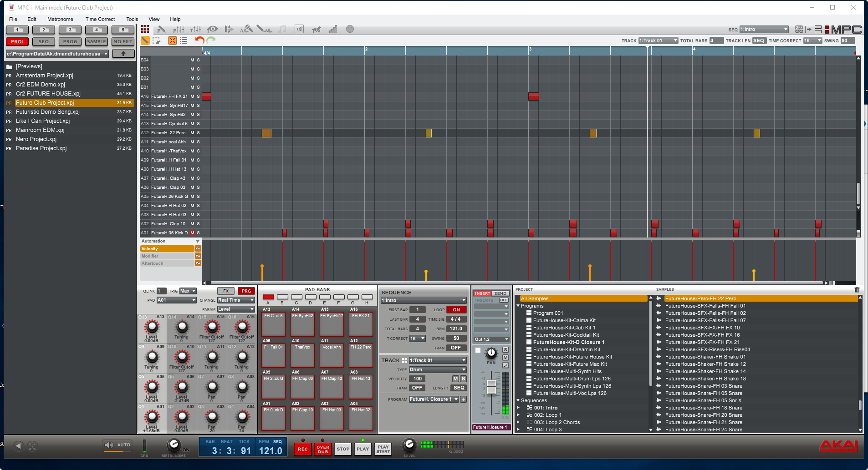
Task: Open the Velocity lane curve icon
Action: point(198,249)
